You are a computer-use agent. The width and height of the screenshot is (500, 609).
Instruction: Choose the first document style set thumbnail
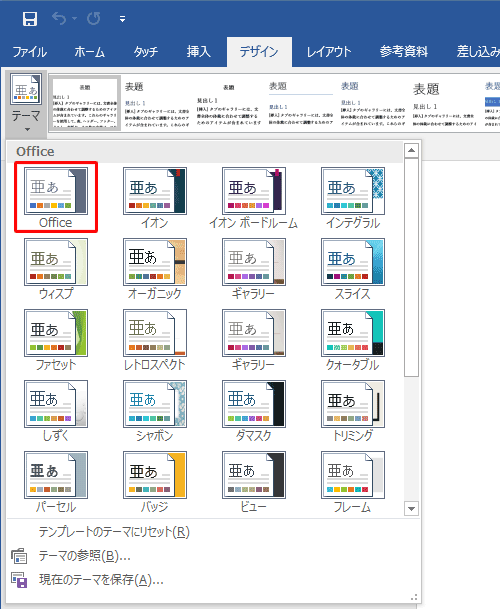[85, 103]
